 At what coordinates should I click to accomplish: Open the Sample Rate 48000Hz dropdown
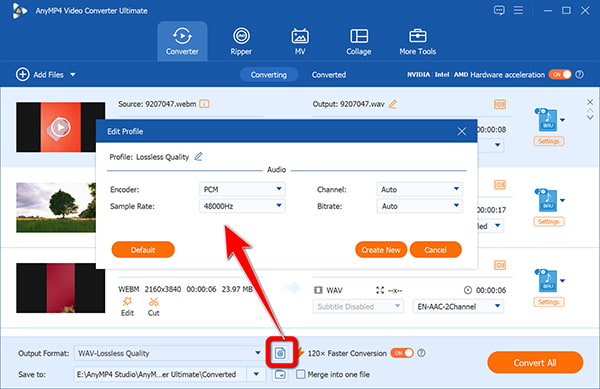pyautogui.click(x=242, y=206)
